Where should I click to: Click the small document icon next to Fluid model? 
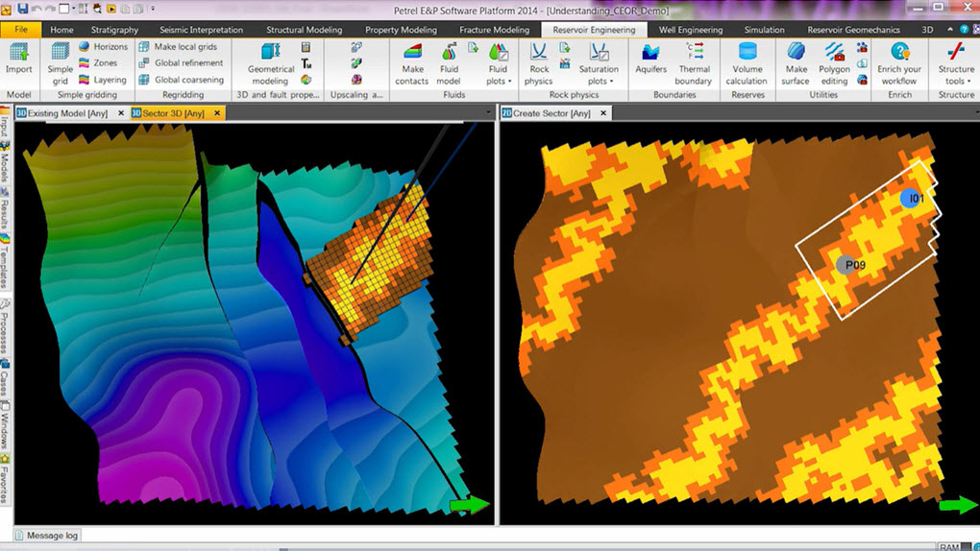473,47
